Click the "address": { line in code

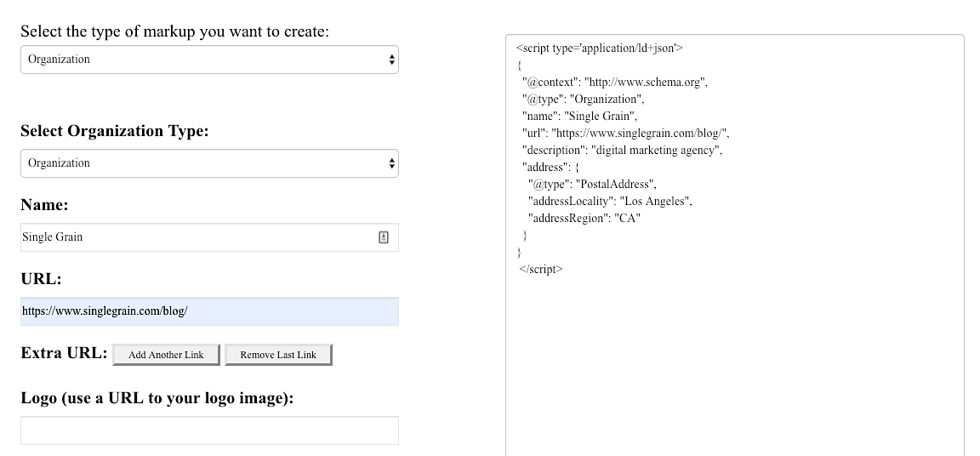[x=551, y=168]
